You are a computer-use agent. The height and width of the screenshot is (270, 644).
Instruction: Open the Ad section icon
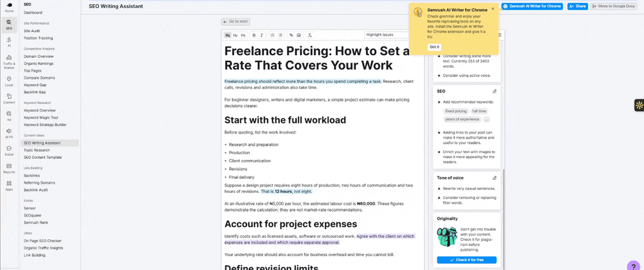9,116
